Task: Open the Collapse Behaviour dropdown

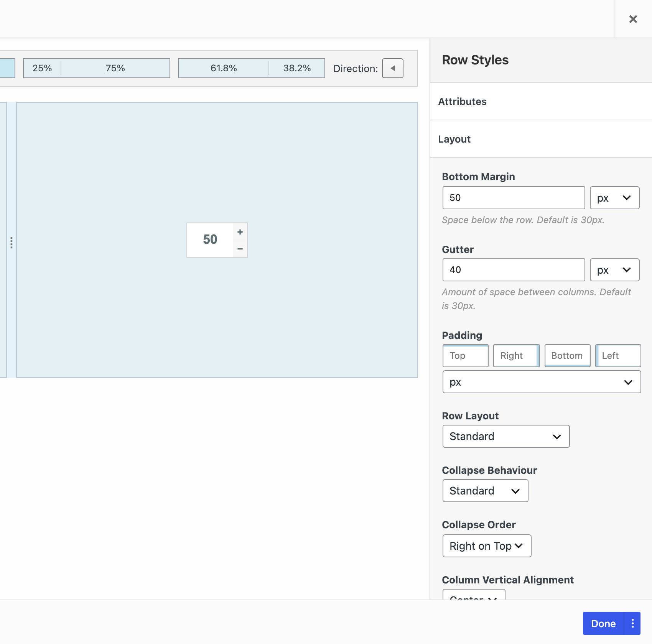Action: pyautogui.click(x=485, y=491)
